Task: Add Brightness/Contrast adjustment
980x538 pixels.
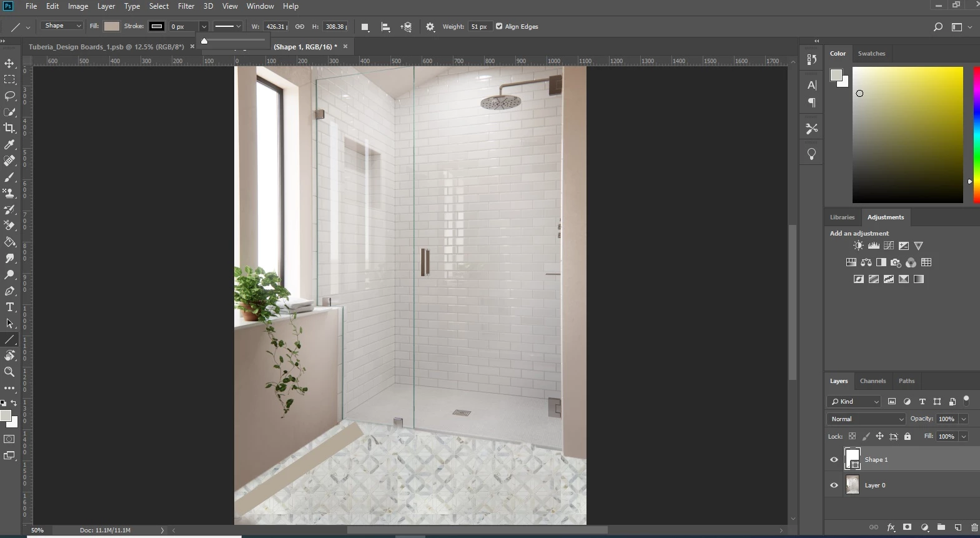Action: click(x=859, y=246)
